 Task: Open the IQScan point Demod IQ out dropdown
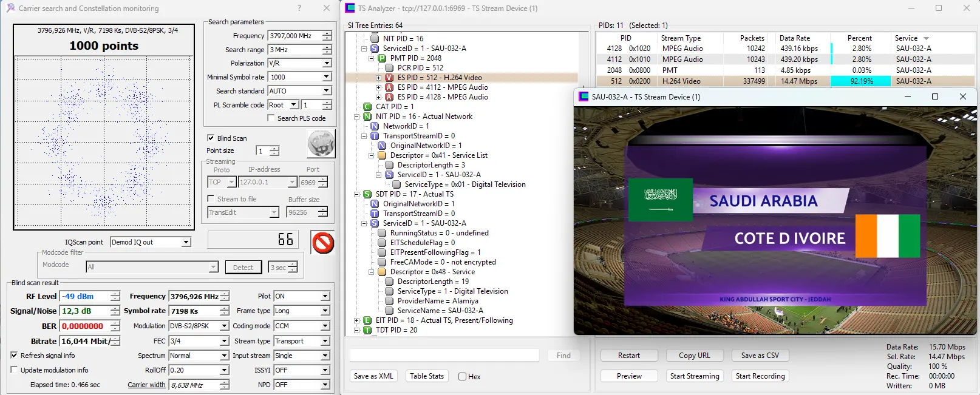tap(186, 242)
